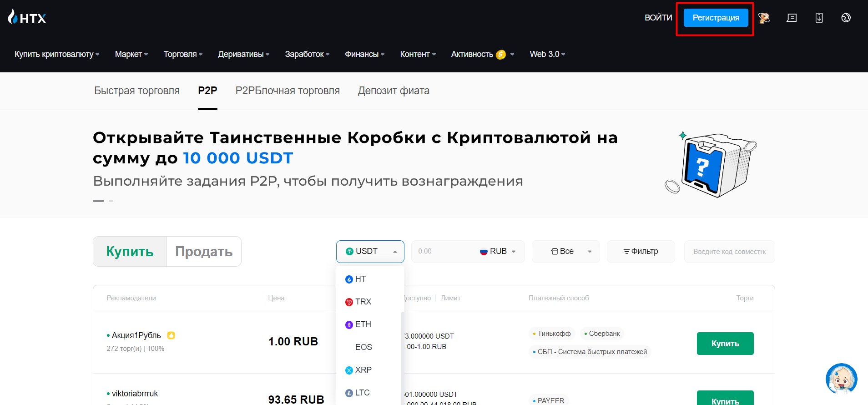Open the Депозит фиата tab
This screenshot has width=868, height=405.
click(394, 91)
